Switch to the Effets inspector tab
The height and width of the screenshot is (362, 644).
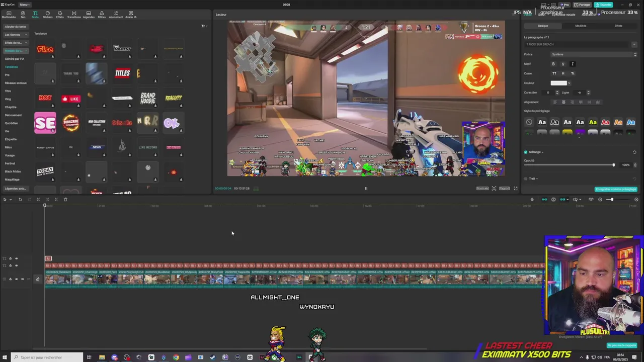618,26
